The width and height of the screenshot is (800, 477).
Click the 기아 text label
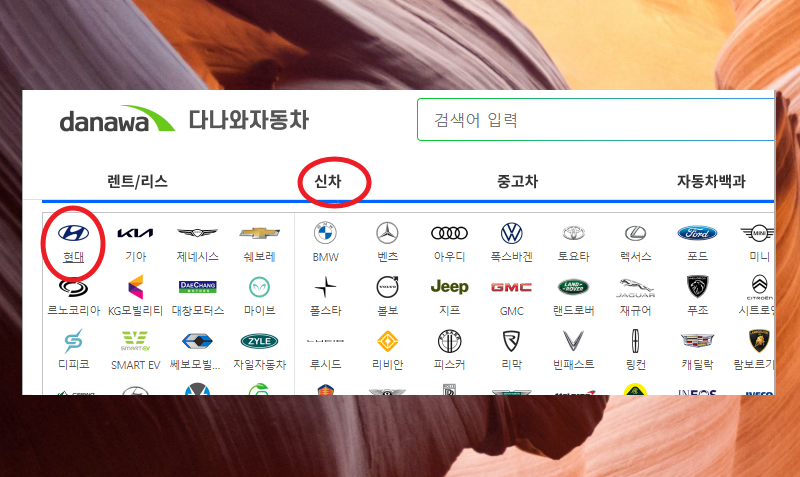[135, 257]
